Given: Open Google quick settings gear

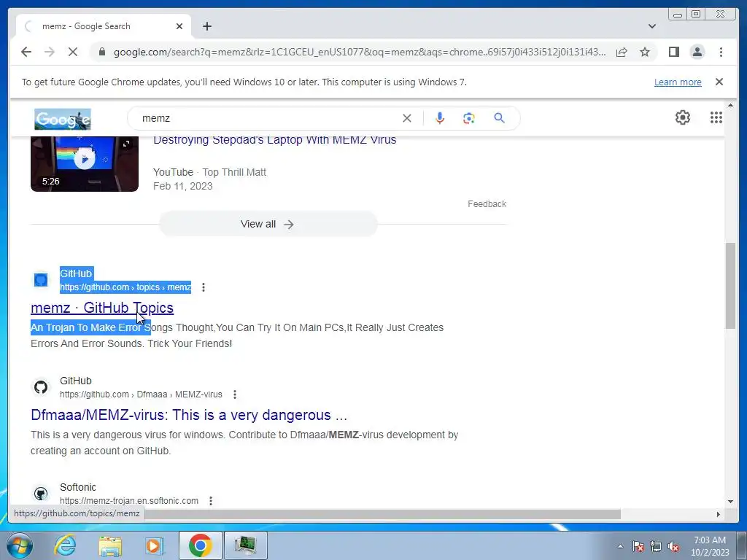Looking at the screenshot, I should point(683,117).
